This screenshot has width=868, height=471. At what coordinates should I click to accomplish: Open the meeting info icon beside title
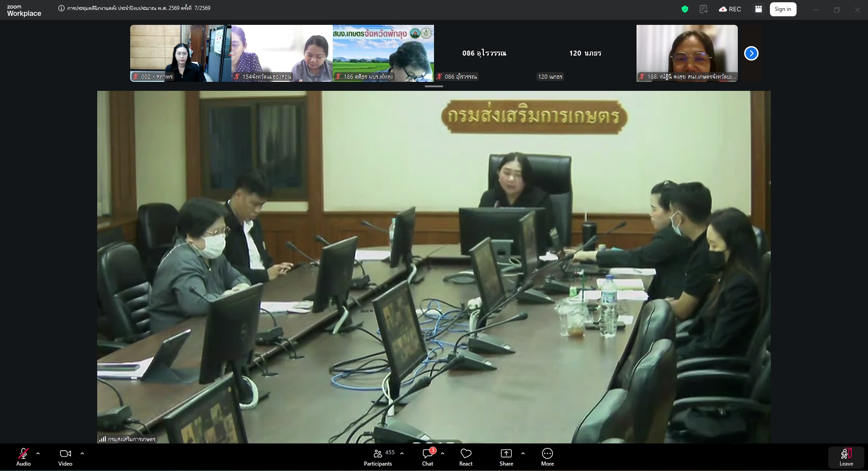coord(61,8)
